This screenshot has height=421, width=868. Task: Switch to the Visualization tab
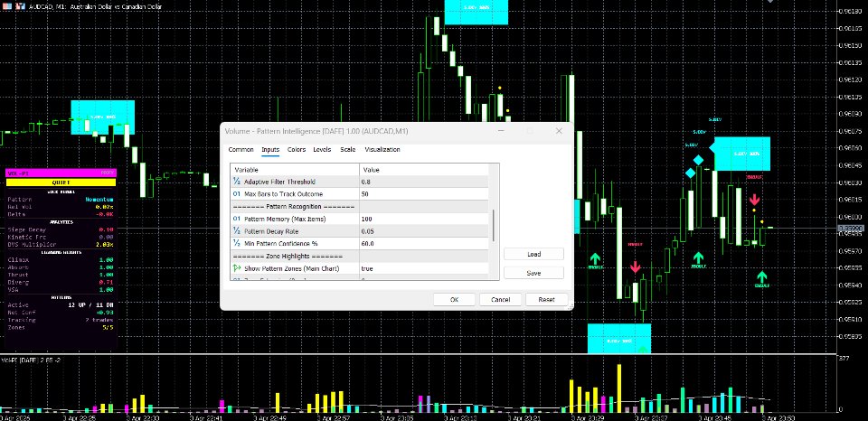point(382,149)
